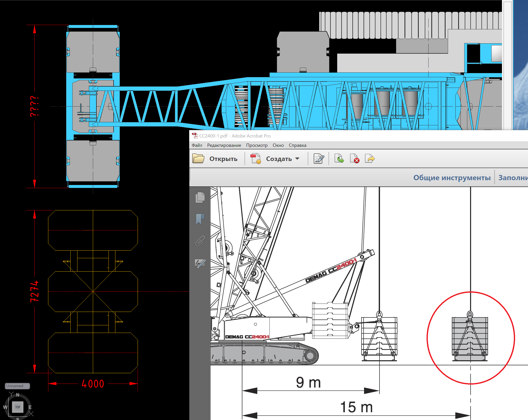Click the Open folder icon in Acrobat
Viewport: 528px width, 420px height.
click(198, 159)
